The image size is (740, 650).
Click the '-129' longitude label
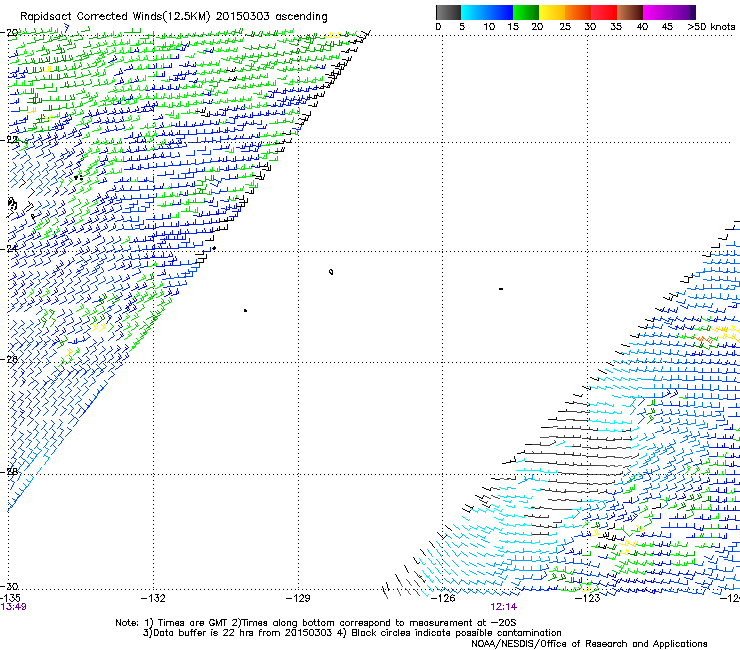[298, 599]
